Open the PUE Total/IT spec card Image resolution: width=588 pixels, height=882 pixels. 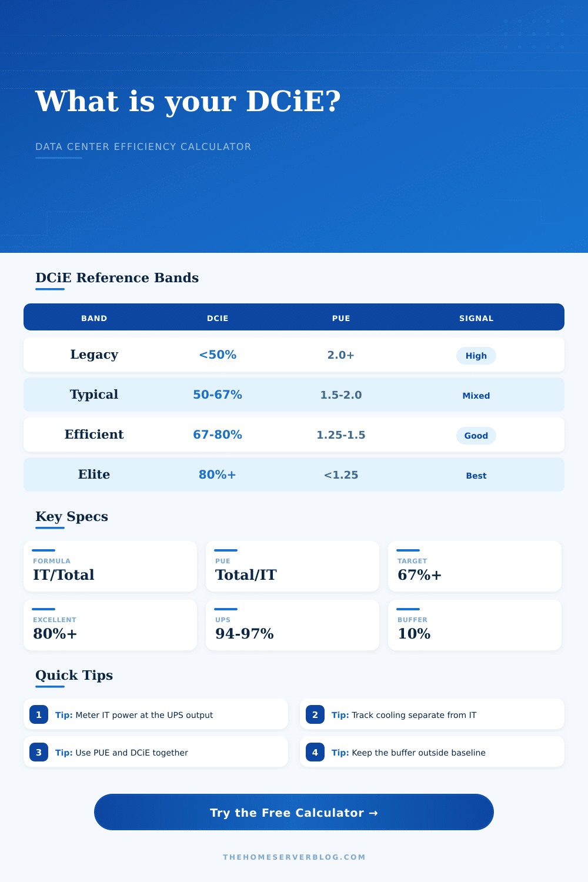pyautogui.click(x=292, y=566)
